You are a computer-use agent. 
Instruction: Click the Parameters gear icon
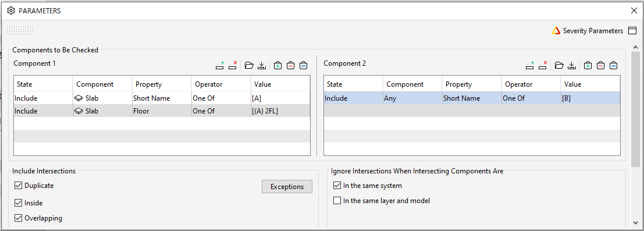click(11, 10)
